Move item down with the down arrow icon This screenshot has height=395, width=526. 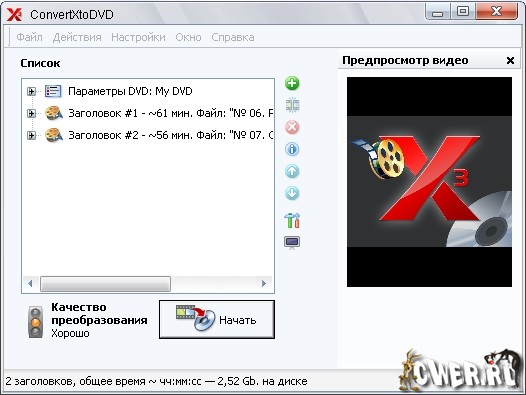pyautogui.click(x=292, y=193)
